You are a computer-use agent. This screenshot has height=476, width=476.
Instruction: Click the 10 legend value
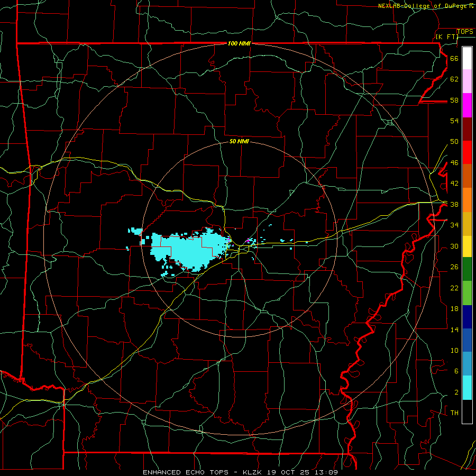pos(454,351)
